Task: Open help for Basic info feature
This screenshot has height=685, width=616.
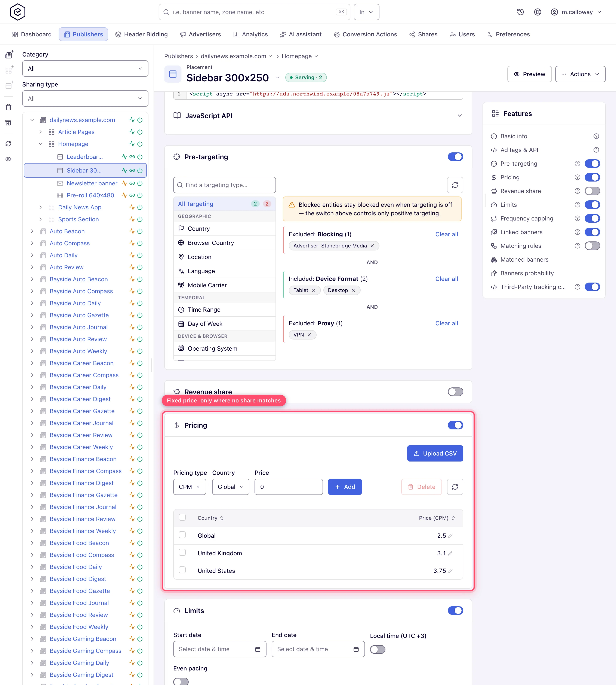Action: tap(596, 136)
